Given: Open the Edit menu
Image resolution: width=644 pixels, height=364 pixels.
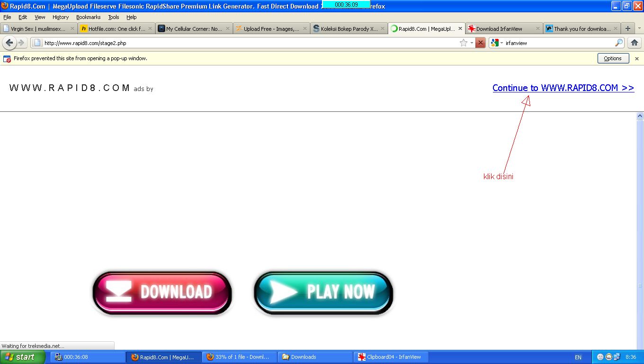Looking at the screenshot, I should [23, 17].
